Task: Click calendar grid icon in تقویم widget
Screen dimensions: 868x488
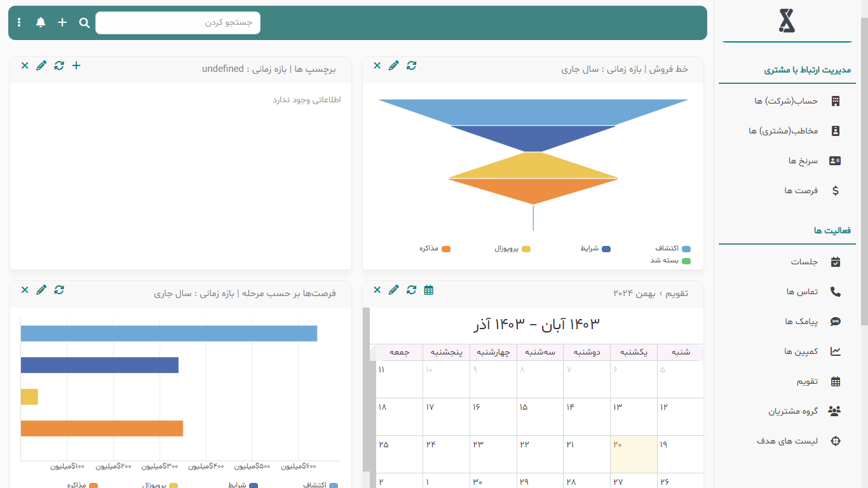Action: click(x=429, y=290)
